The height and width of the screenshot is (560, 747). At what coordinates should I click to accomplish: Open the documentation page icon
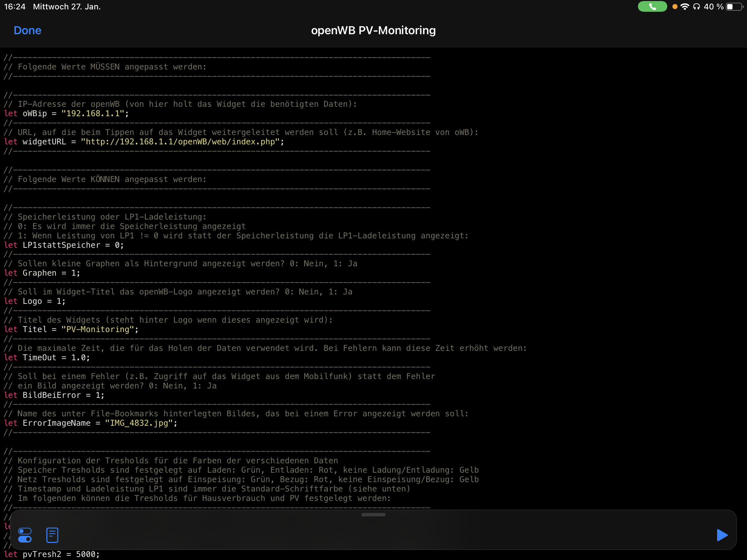52,535
